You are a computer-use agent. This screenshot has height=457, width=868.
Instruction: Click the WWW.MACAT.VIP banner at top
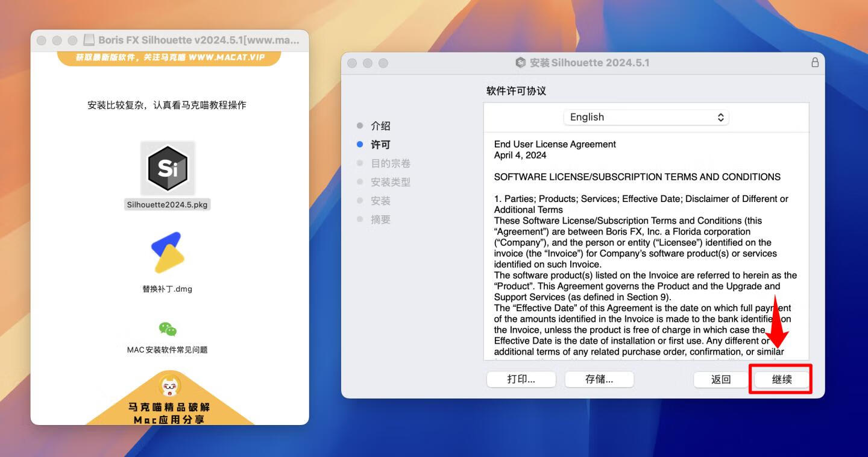169,58
